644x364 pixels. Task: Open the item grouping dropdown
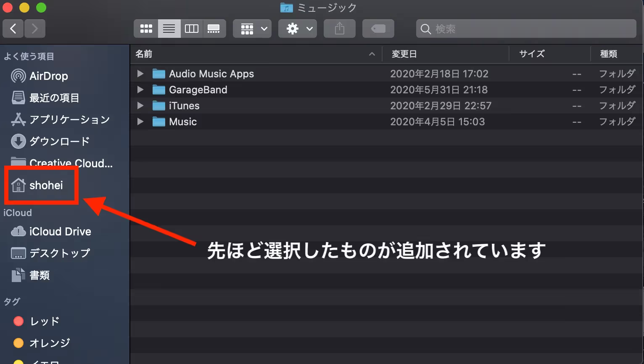pyautogui.click(x=252, y=29)
